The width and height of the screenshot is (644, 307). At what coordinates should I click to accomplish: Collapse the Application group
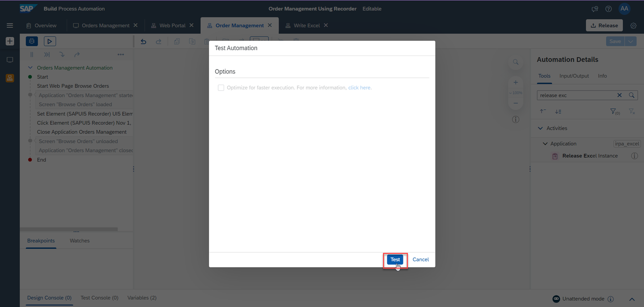pyautogui.click(x=545, y=144)
